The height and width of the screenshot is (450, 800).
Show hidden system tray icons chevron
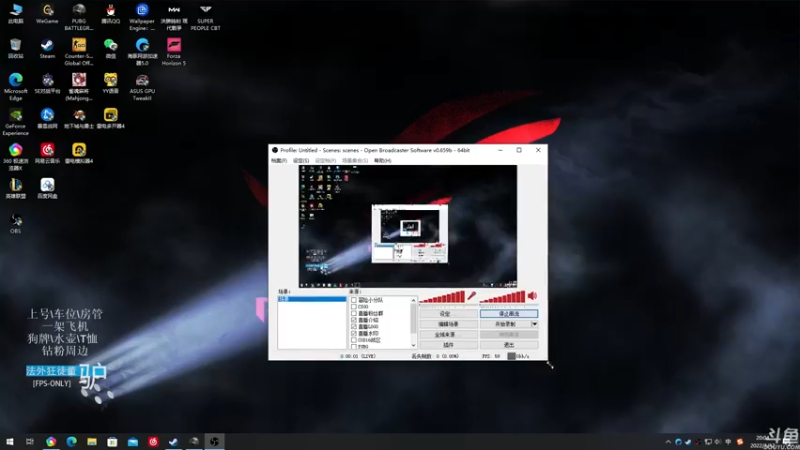668,442
